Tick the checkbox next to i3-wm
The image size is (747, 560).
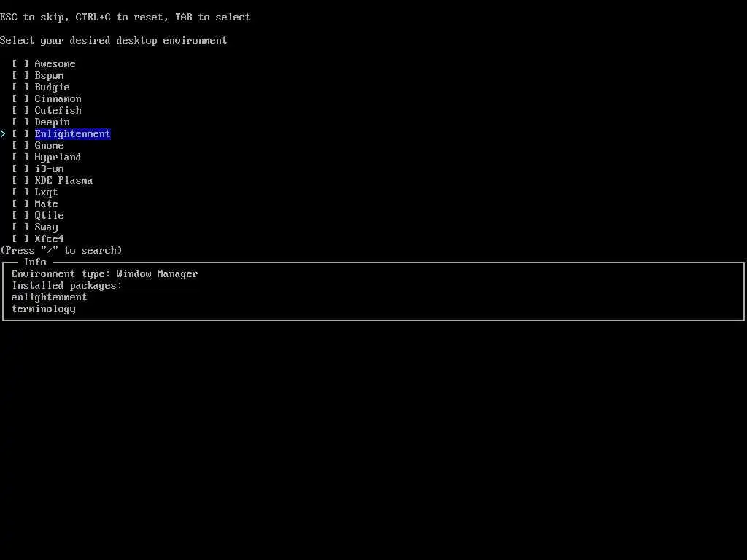20,168
